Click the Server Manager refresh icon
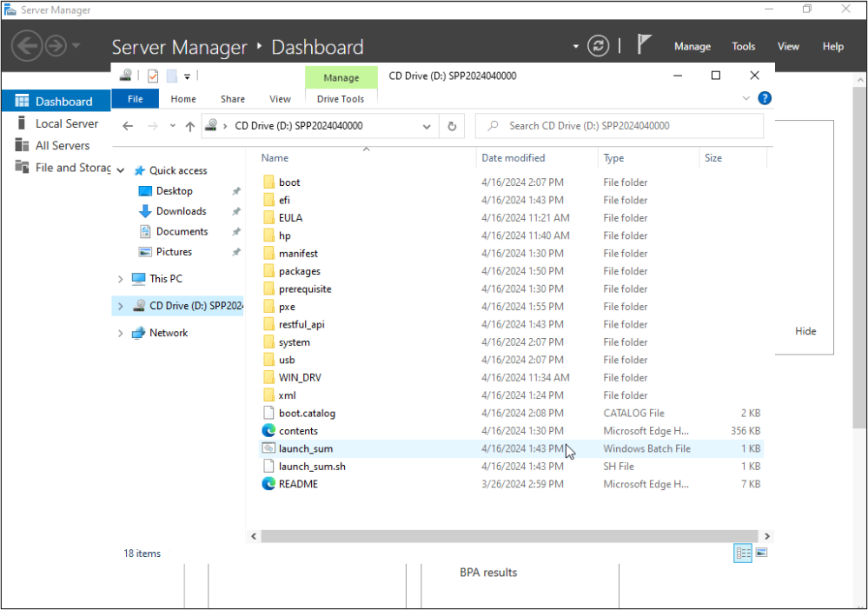The width and height of the screenshot is (868, 610). pos(598,46)
